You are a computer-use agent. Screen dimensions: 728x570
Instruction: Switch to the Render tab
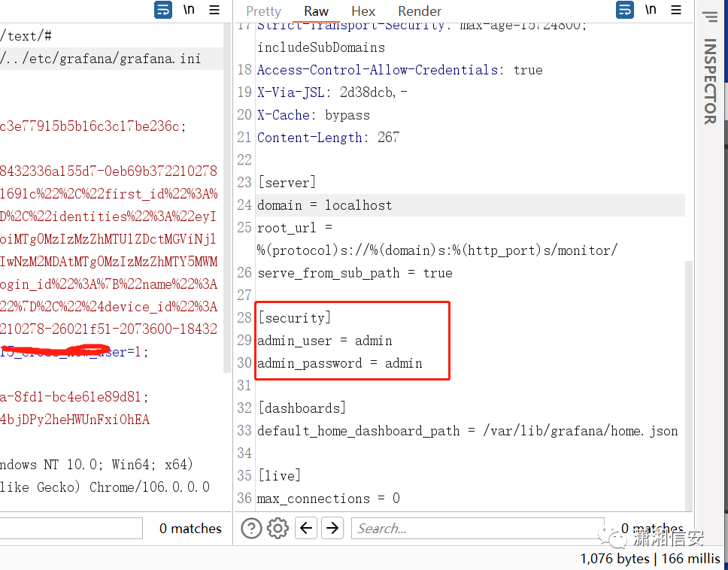tap(419, 11)
